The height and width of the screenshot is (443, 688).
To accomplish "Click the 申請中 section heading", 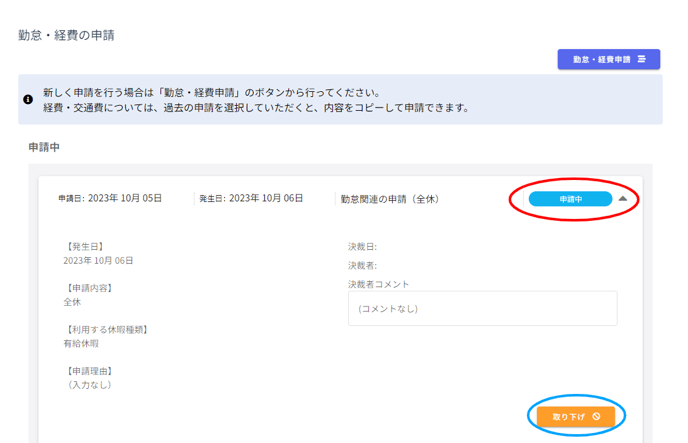I will pyautogui.click(x=44, y=147).
